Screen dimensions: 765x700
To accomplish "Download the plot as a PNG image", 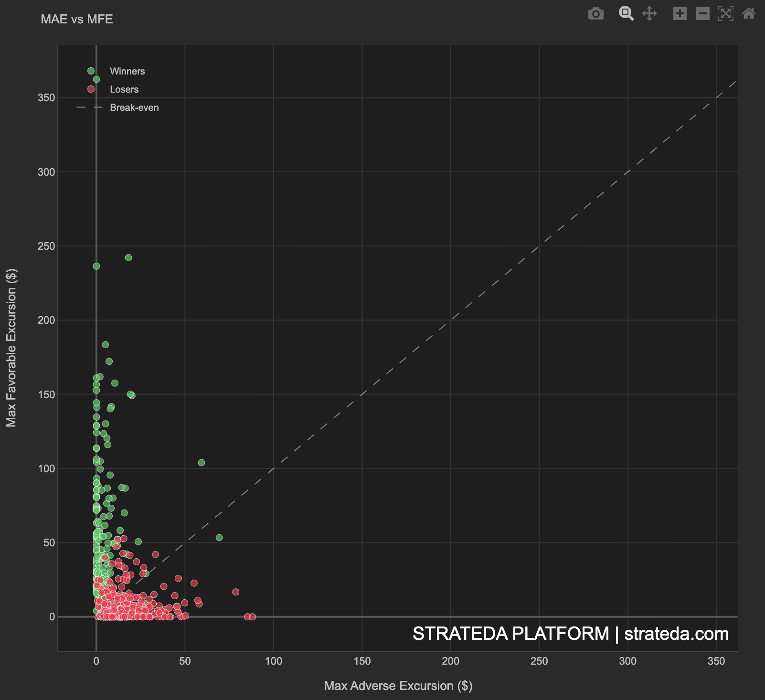I will click(x=595, y=14).
